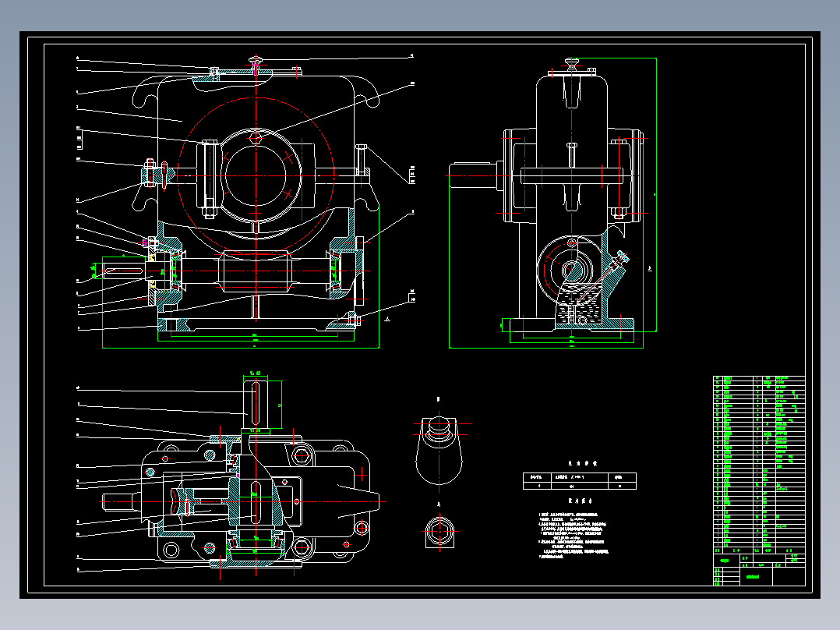Click the hexagon socket plug detail view
The height and width of the screenshot is (630, 840).
[x=439, y=532]
